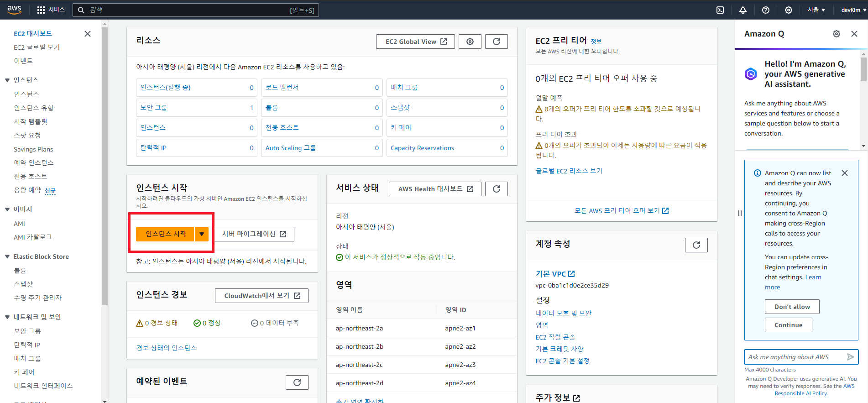Open the 서울 region dropdown
The height and width of the screenshot is (403, 868).
[x=816, y=10]
